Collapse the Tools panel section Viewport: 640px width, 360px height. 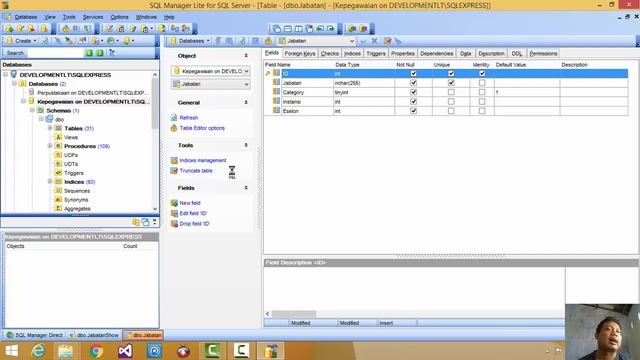pos(246,145)
